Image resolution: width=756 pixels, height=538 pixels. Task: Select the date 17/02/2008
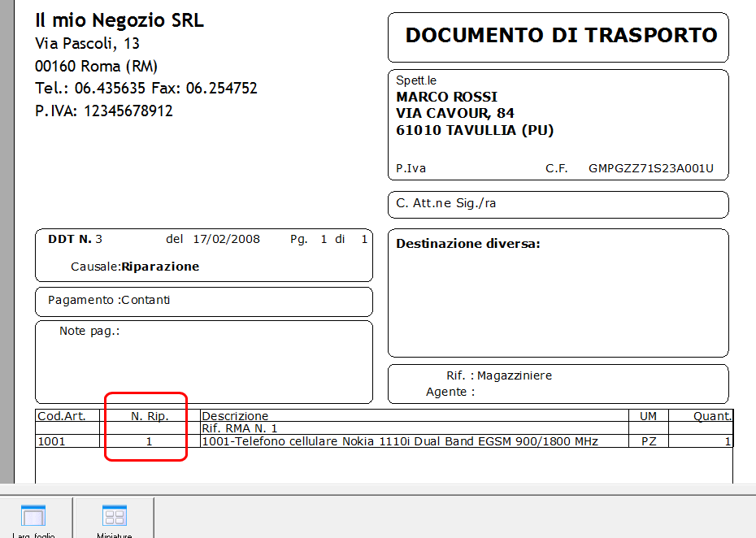(226, 239)
